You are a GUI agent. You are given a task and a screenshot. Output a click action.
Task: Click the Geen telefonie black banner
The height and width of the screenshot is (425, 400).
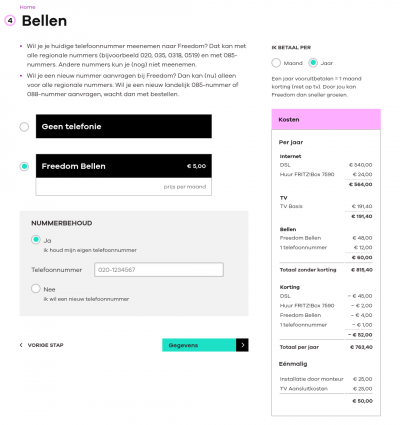(124, 126)
